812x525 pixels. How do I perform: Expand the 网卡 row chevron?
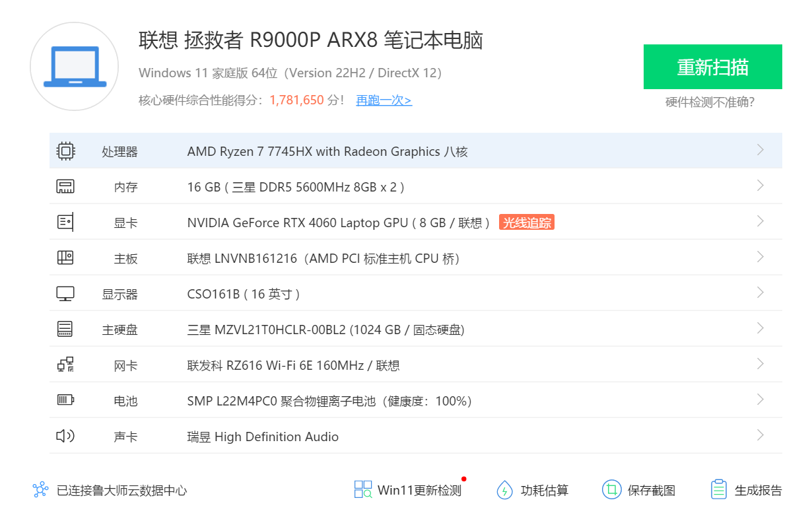(761, 364)
